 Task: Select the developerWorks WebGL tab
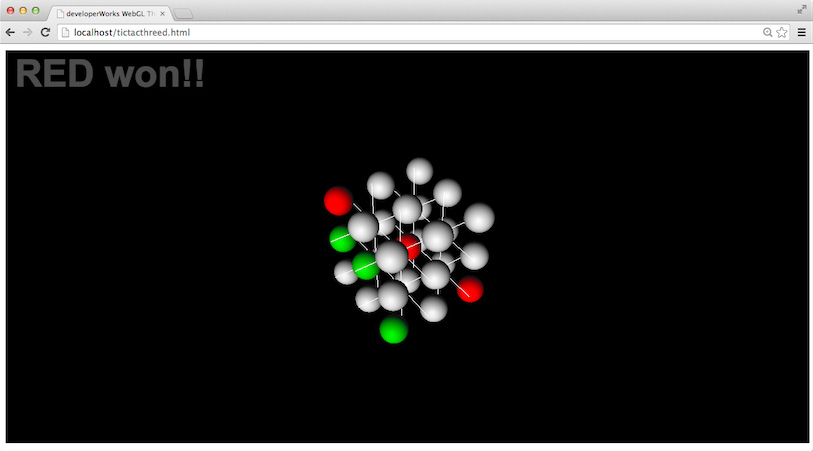point(110,13)
